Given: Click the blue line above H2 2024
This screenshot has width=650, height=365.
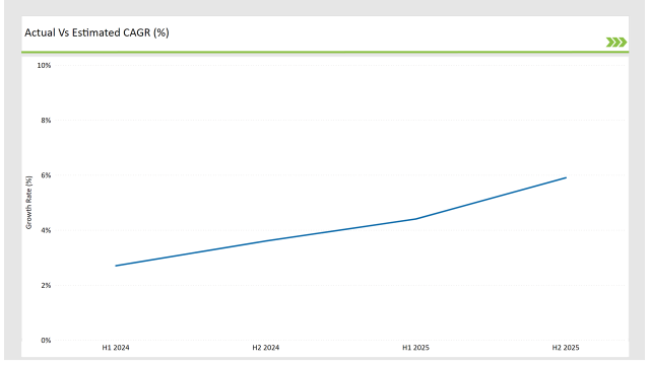Looking at the screenshot, I should click(266, 241).
